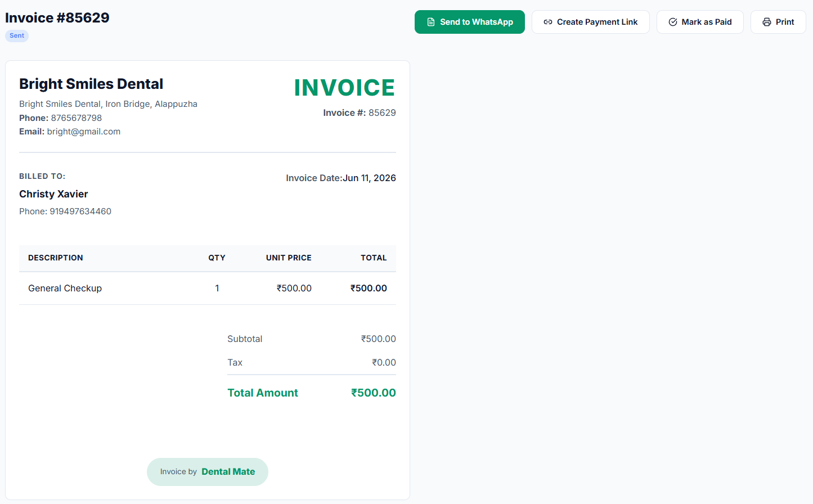Click the Sent status badge
The width and height of the screenshot is (813, 504).
pyautogui.click(x=17, y=35)
